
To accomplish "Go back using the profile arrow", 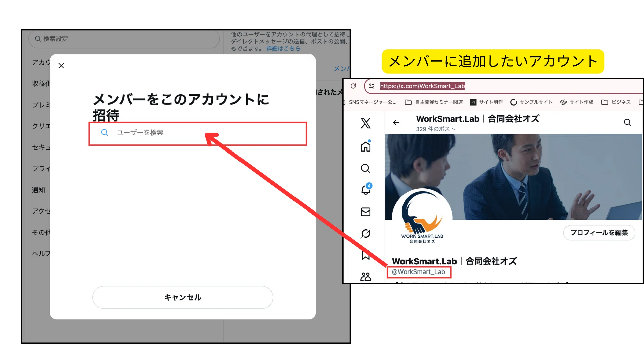I will 396,123.
